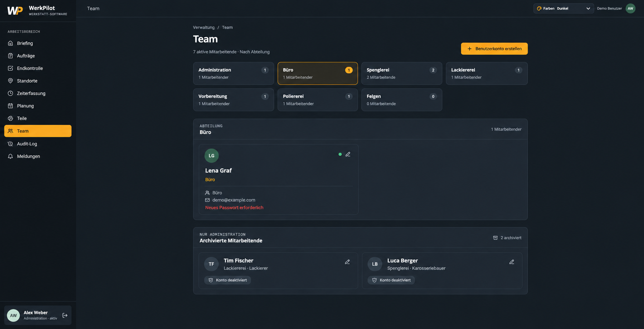
Task: Click Tim Fischer's Konto deaktiviert badge
Action: 228,280
